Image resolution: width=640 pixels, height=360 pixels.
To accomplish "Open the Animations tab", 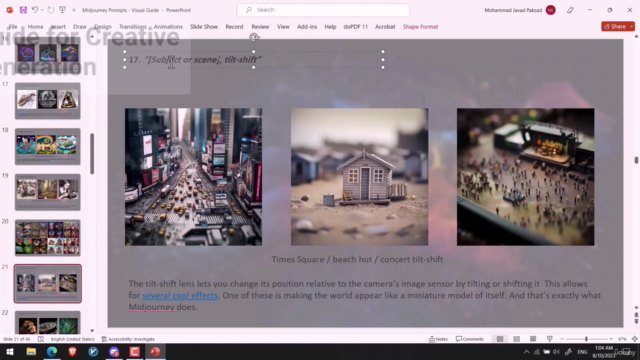I will (x=168, y=27).
